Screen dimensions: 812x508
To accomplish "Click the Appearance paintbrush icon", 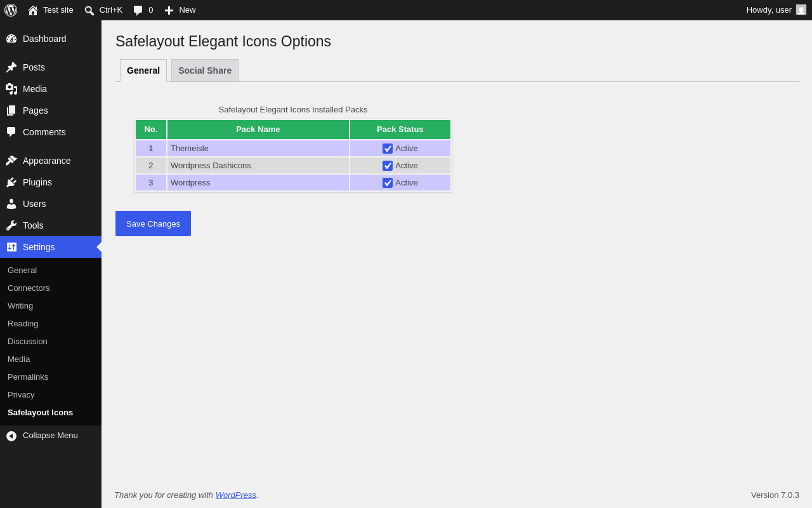I will pyautogui.click(x=11, y=161).
